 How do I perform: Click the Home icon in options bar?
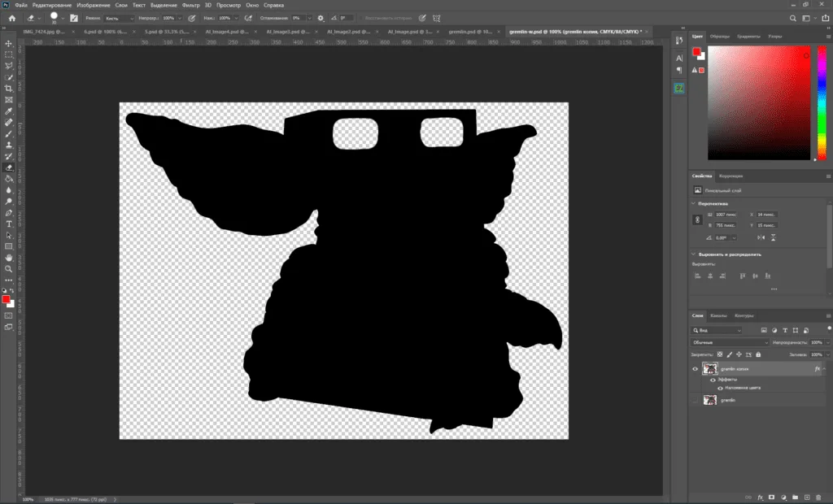pos(11,17)
